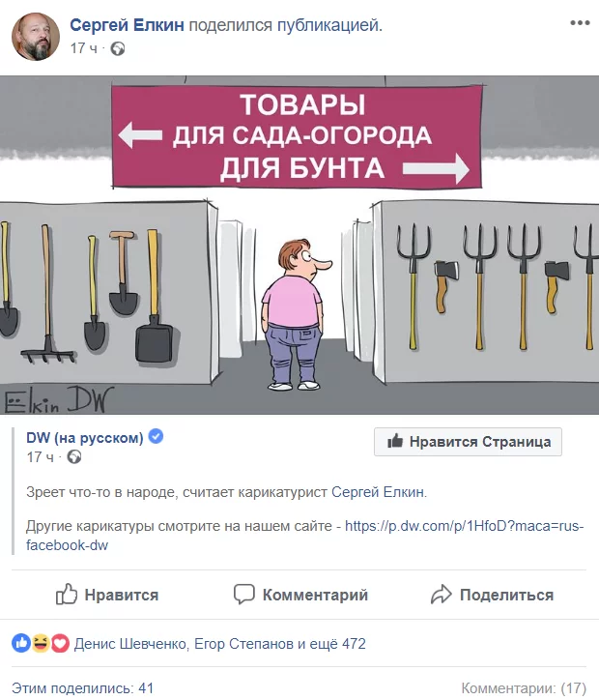
Task: Click the globe icon beside DW post time
Action: (x=74, y=457)
